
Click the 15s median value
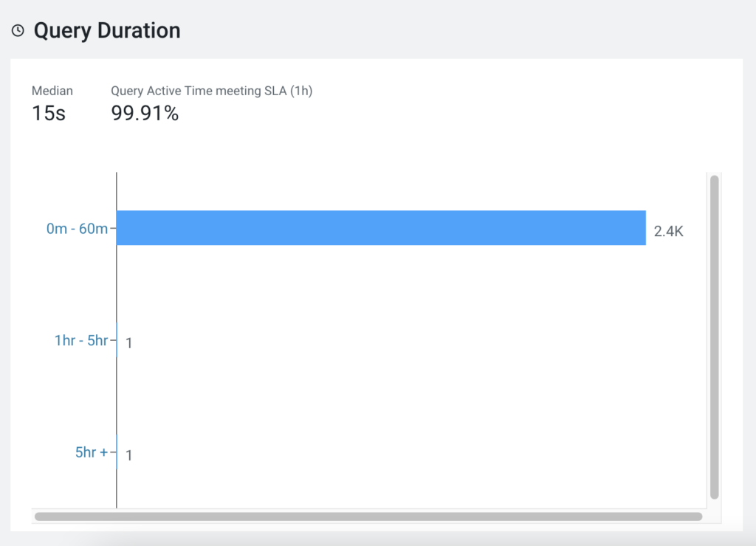[x=49, y=113]
